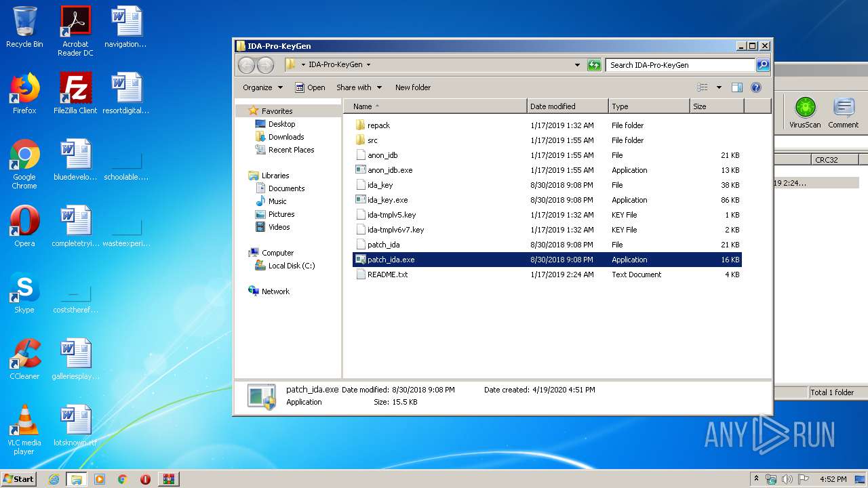Select Local Disk (C:)
This screenshot has height=488, width=868.
pos(292,266)
